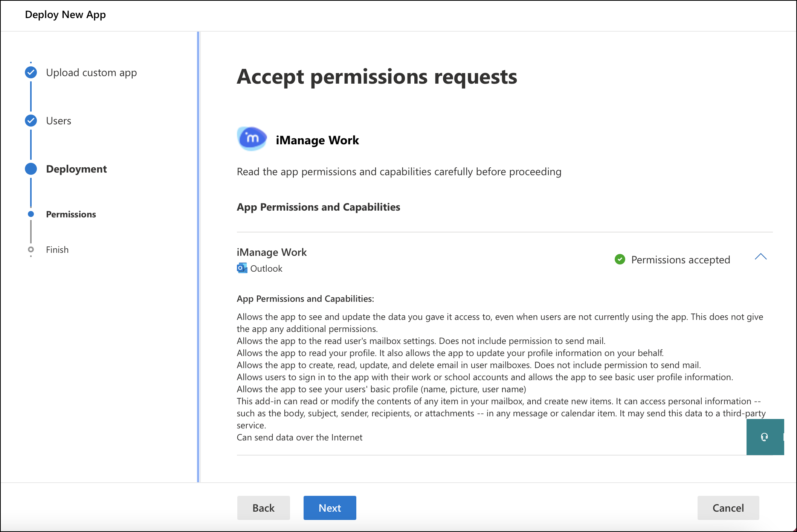The width and height of the screenshot is (797, 532).
Task: Navigate to the Users step
Action: [59, 121]
